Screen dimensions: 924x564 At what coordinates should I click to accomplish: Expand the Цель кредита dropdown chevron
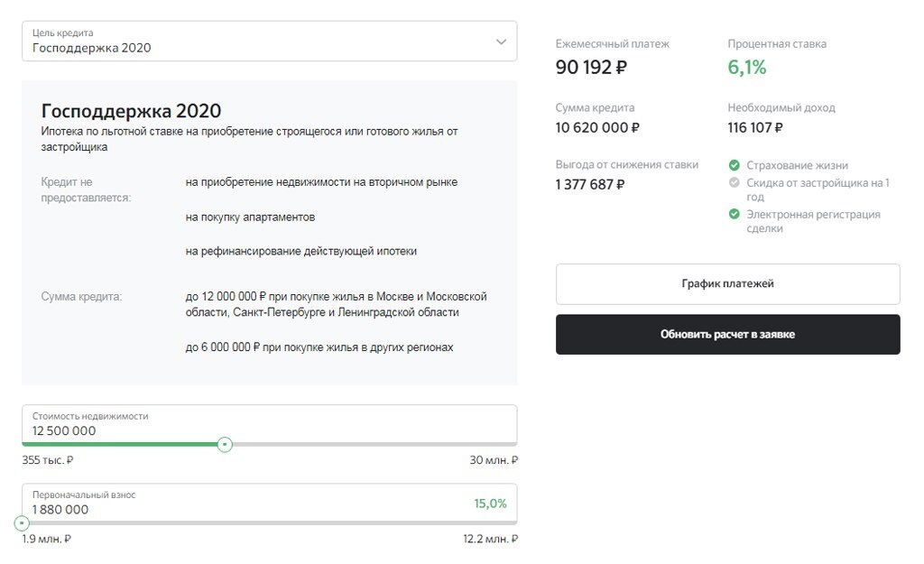pyautogui.click(x=502, y=42)
